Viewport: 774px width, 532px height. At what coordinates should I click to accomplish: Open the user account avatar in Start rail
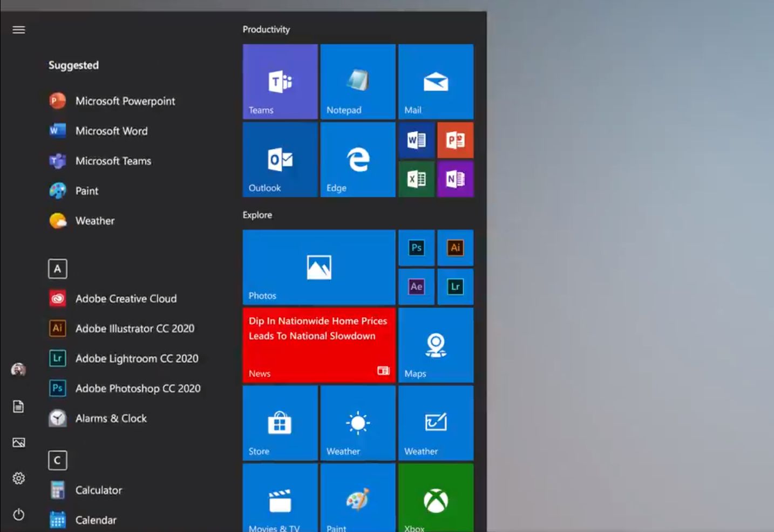pyautogui.click(x=19, y=370)
